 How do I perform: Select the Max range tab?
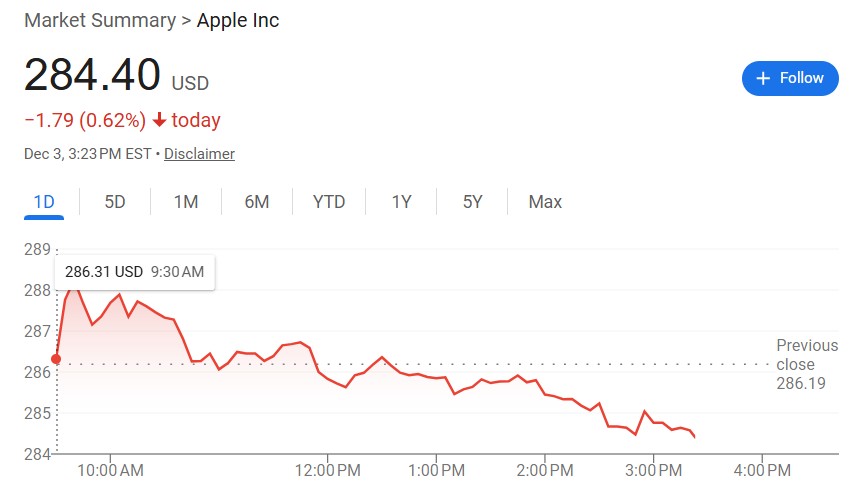[x=545, y=202]
